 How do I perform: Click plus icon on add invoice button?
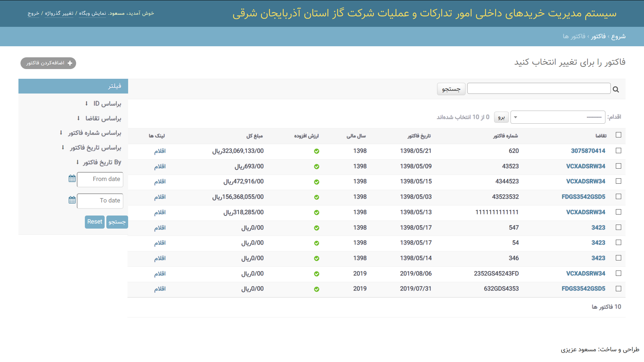tap(70, 63)
